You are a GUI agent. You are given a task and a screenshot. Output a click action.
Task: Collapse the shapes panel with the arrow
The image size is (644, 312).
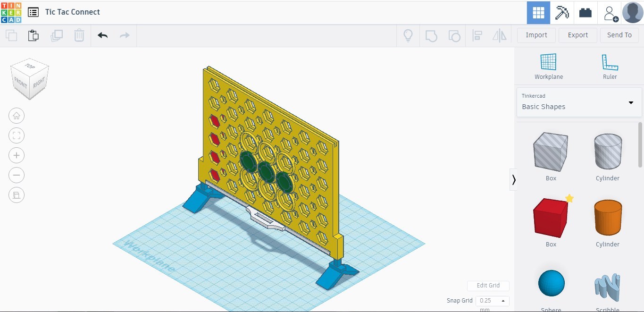[513, 180]
